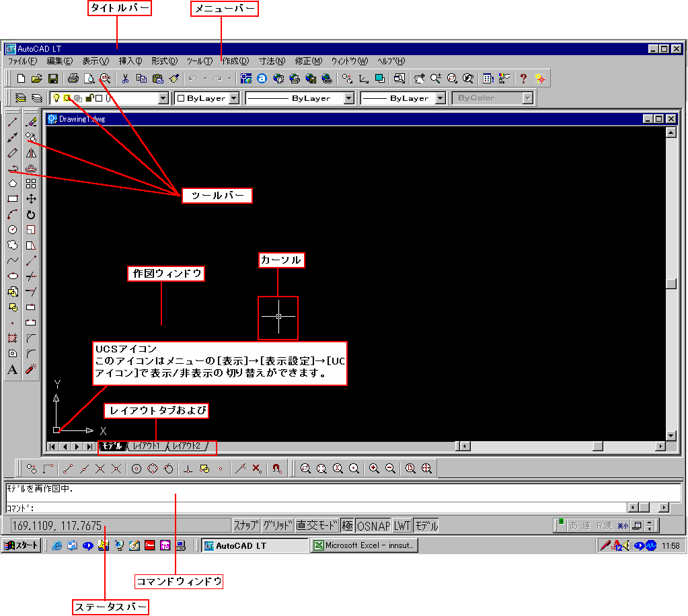Click the AutoCAD LT taskbar button
The image size is (688, 616).
pyautogui.click(x=256, y=545)
